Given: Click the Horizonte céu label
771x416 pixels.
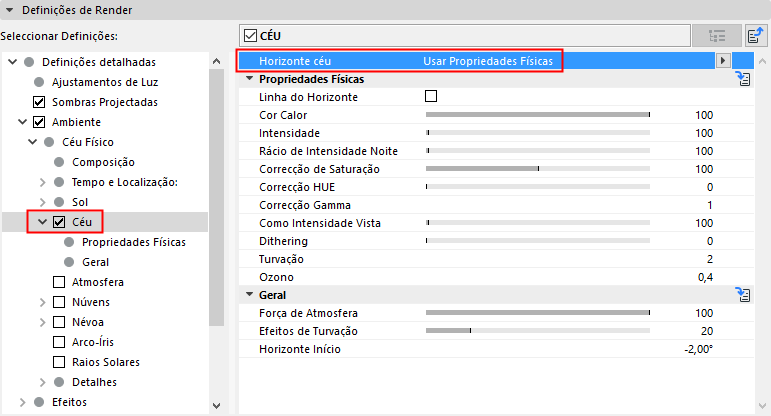Looking at the screenshot, I should [295, 61].
